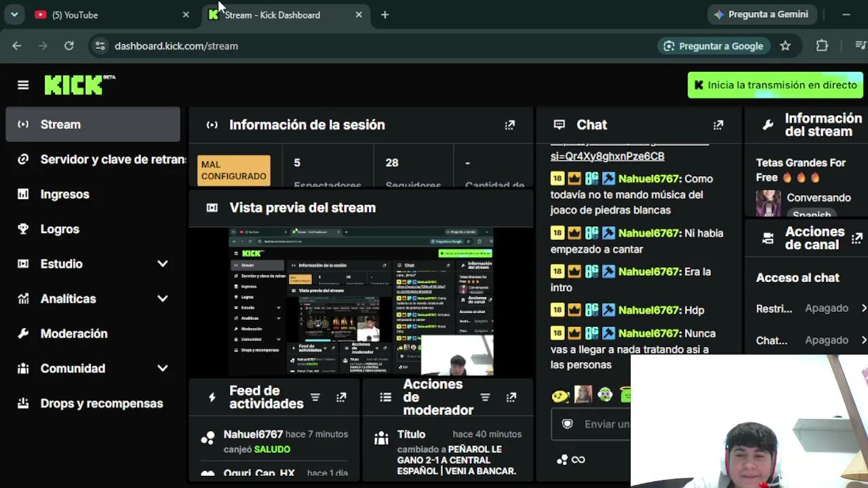Click Nahuel6767 username on 'Hdp' message
The width and height of the screenshot is (868, 488).
pyautogui.click(x=649, y=310)
